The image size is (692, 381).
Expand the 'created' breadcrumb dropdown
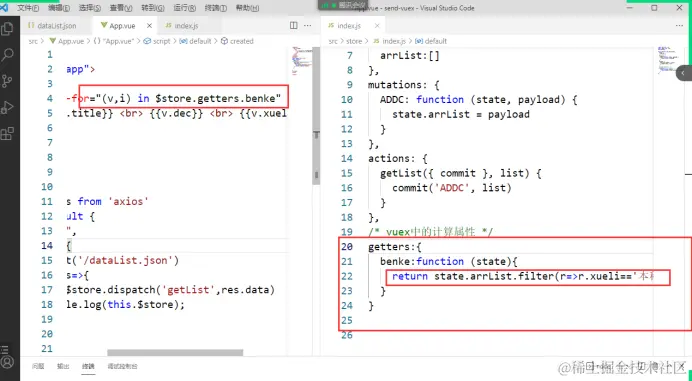(x=237, y=41)
